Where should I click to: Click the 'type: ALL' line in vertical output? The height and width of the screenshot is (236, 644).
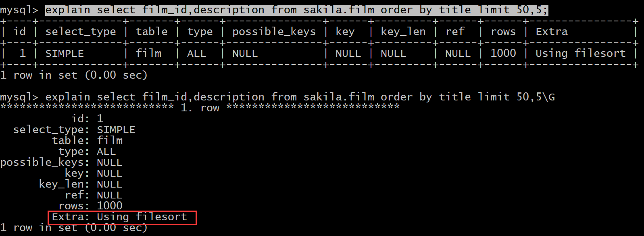(x=87, y=151)
